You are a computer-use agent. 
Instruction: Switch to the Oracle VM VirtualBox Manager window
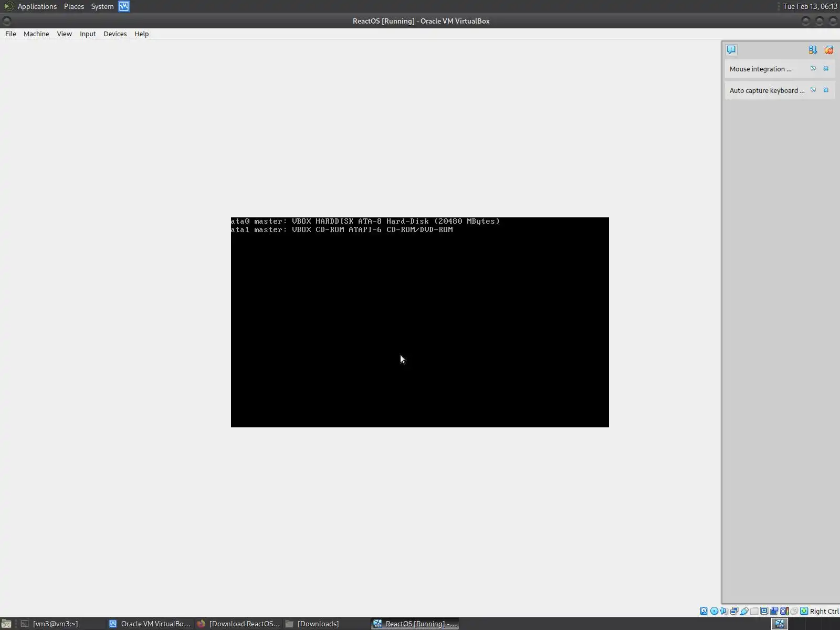tap(150, 624)
